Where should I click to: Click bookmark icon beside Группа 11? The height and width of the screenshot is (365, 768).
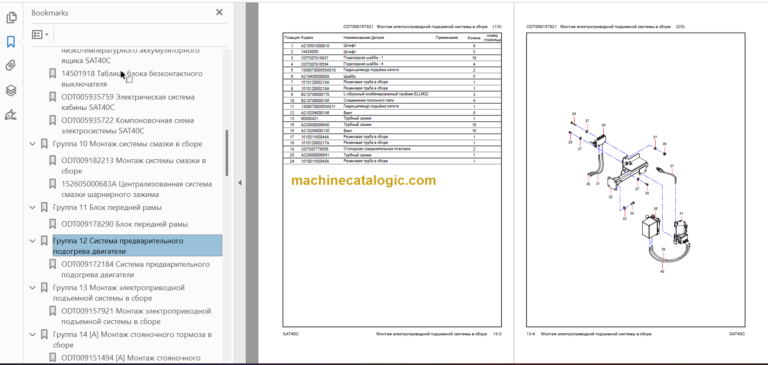(x=44, y=208)
